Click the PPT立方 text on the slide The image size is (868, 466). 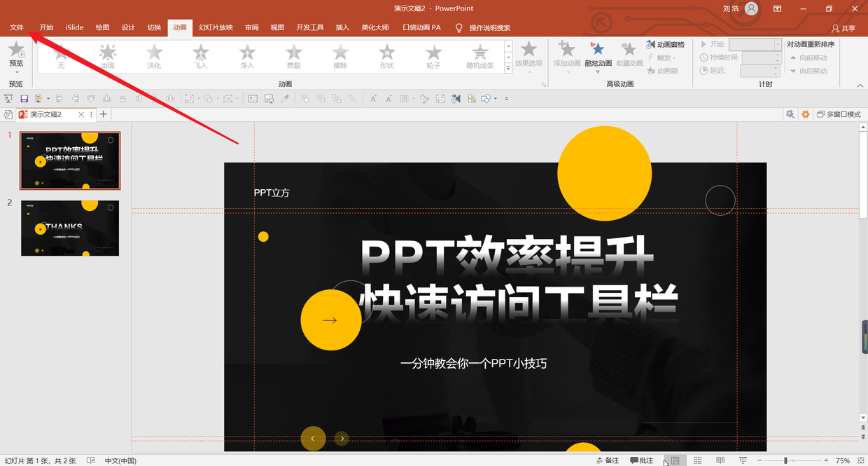coord(272,193)
